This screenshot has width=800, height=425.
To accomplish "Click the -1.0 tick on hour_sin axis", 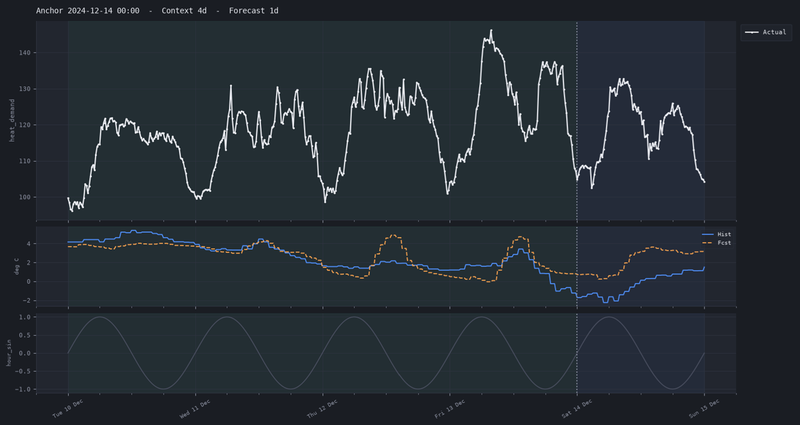I will coord(24,389).
